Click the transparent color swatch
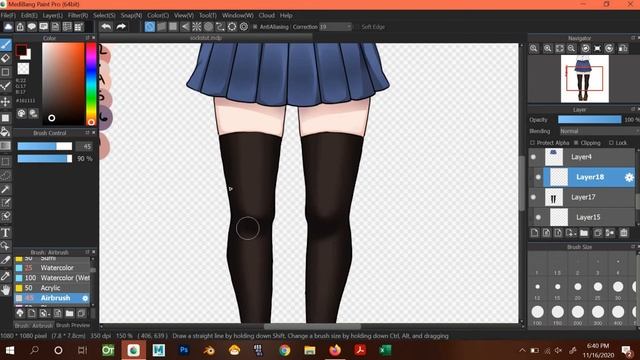Viewport: 640px width, 360px height. click(23, 69)
